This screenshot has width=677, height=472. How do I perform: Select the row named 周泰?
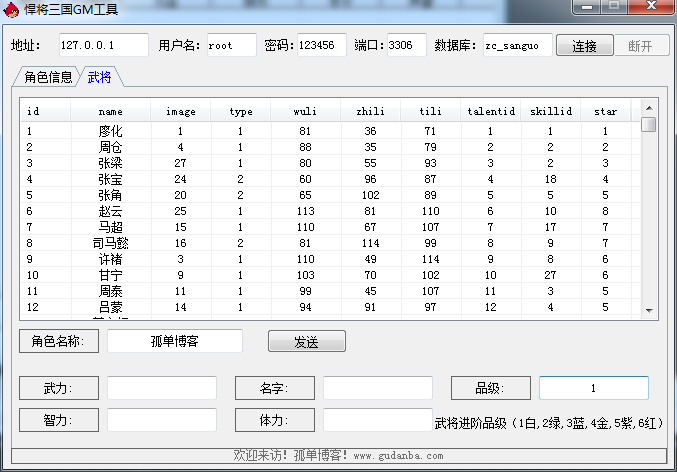330,291
